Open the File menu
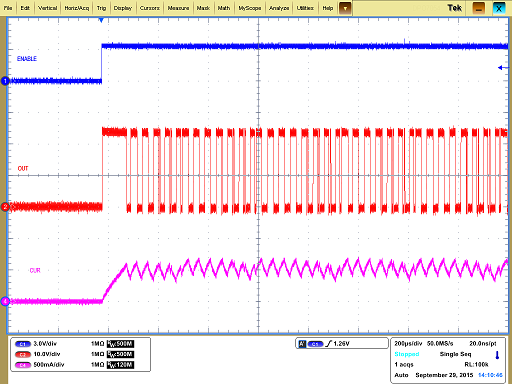 8,8
